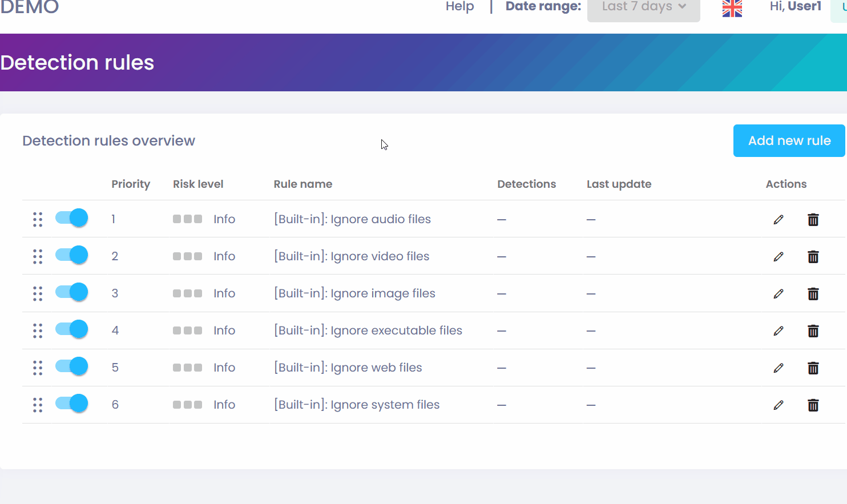
Task: Delete the Ignore web files rule
Action: [x=813, y=368]
